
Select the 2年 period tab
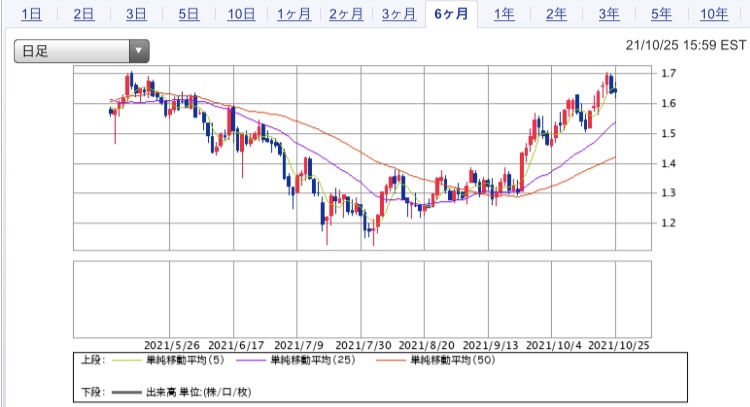556,14
